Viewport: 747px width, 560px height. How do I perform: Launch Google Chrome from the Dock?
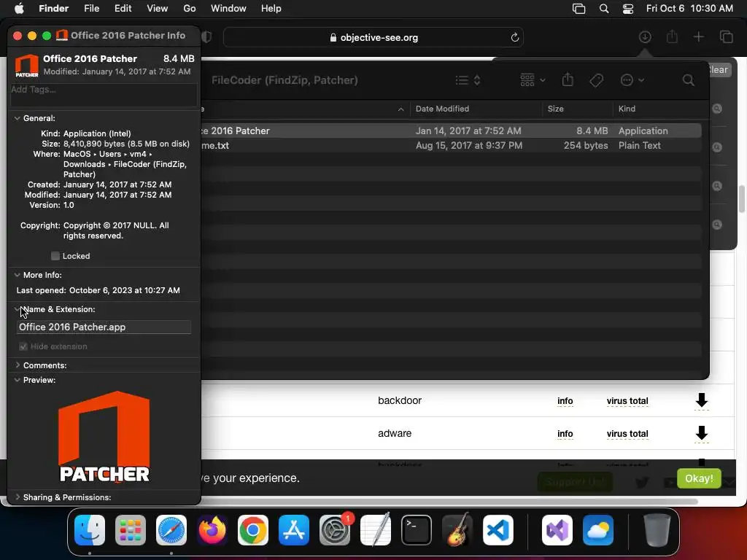(253, 530)
